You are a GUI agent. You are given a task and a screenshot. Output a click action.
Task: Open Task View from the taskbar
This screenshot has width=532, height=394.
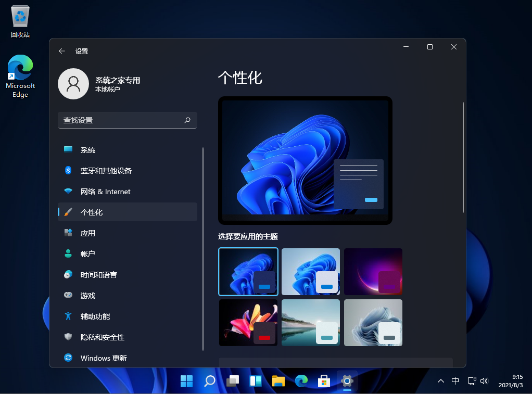point(233,382)
